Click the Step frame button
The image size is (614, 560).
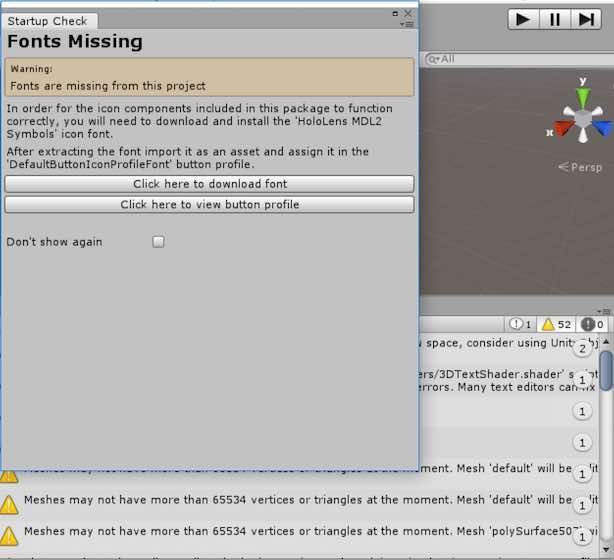586,19
